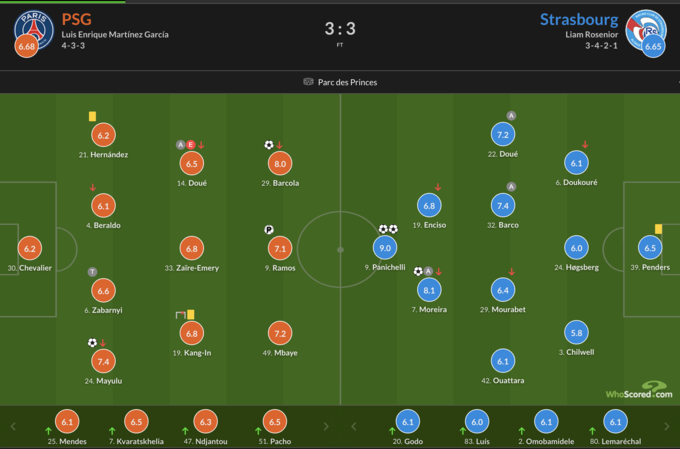This screenshot has height=449, width=680.
Task: Click the yellow card above Penders
Action: pos(659,229)
